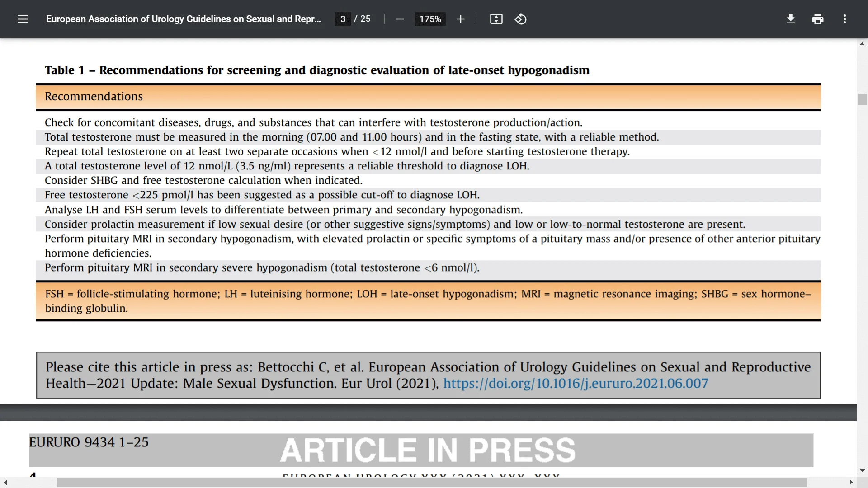Image resolution: width=868 pixels, height=488 pixels.
Task: Click the 175% zoom level field
Action: (x=430, y=19)
